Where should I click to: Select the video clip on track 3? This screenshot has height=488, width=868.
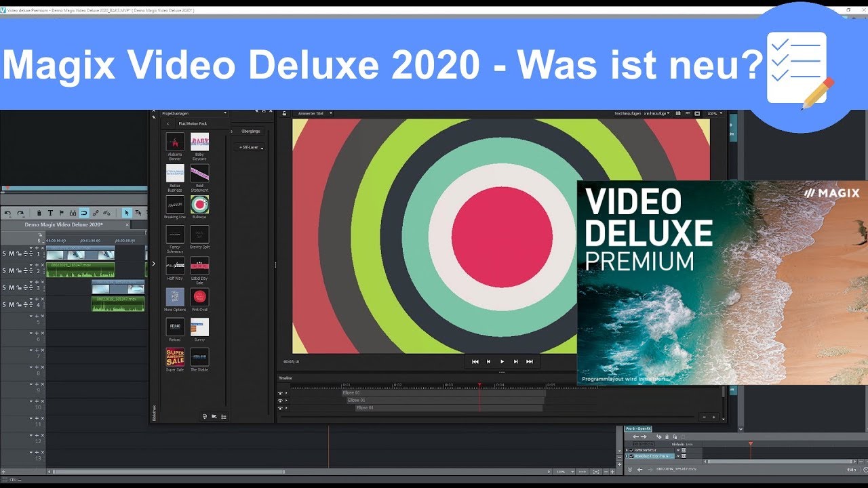tap(118, 287)
